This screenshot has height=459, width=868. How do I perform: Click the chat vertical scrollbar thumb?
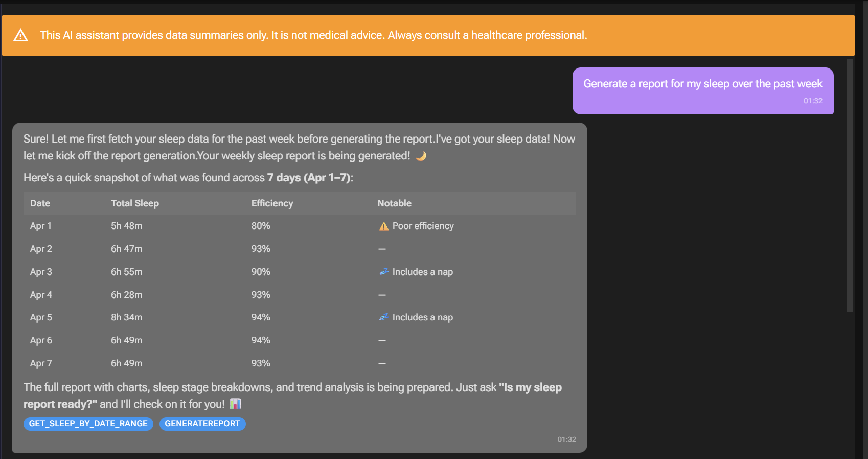point(850,184)
